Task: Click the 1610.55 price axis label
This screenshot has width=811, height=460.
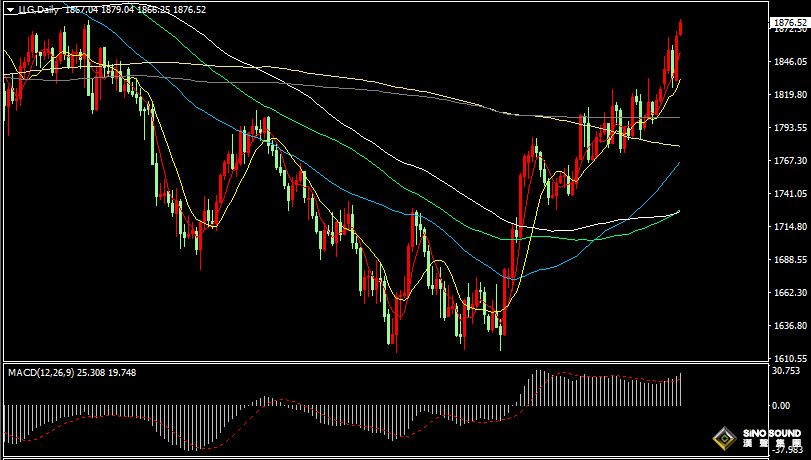Action: coord(789,359)
